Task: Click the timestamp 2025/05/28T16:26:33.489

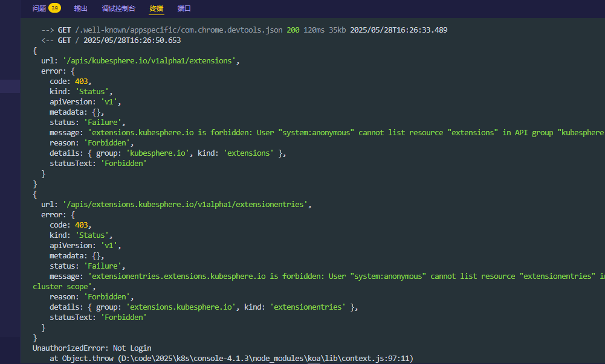Action: coord(398,30)
